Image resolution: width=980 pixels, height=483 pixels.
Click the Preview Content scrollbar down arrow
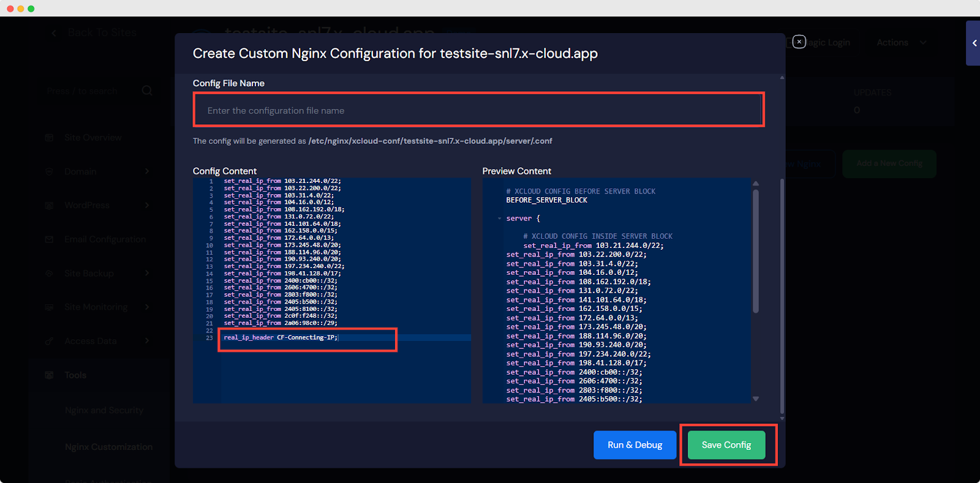756,399
